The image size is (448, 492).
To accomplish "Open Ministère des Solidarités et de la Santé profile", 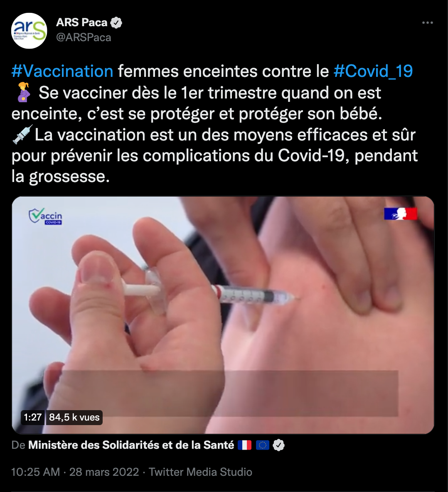I will tap(131, 445).
